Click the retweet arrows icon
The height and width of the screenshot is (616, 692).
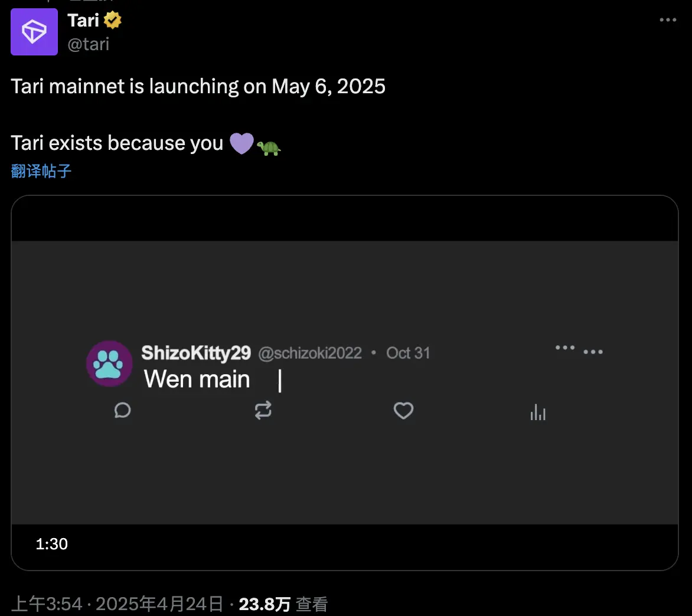pos(263,410)
